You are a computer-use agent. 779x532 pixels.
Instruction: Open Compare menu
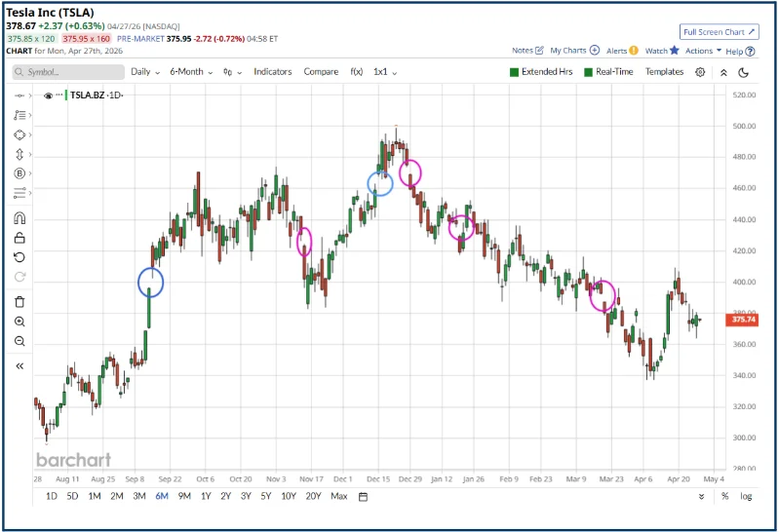[321, 72]
